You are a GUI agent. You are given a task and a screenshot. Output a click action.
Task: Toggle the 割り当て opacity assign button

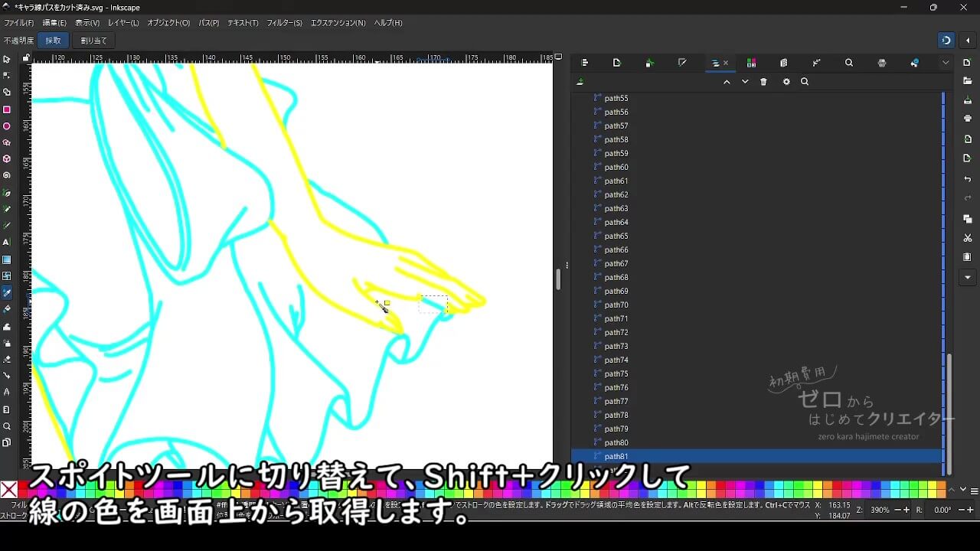pyautogui.click(x=93, y=41)
